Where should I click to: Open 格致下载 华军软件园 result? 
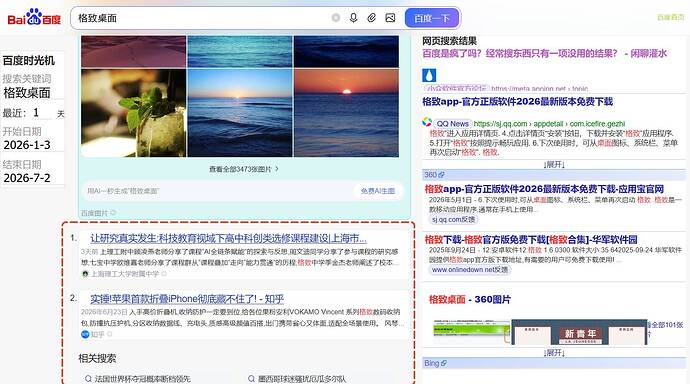point(531,240)
